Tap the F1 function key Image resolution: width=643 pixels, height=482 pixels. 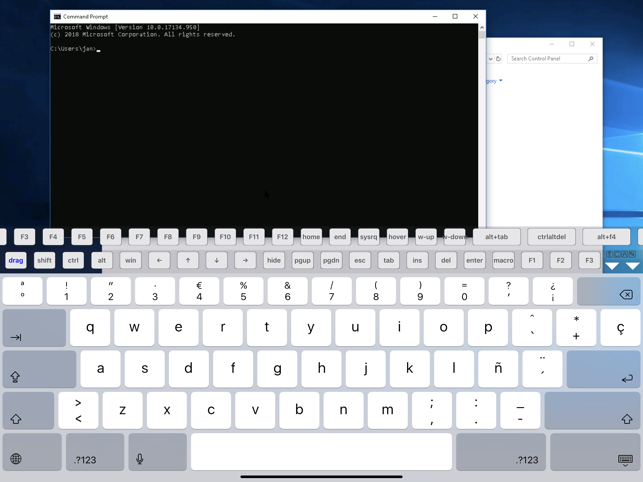[x=532, y=260]
